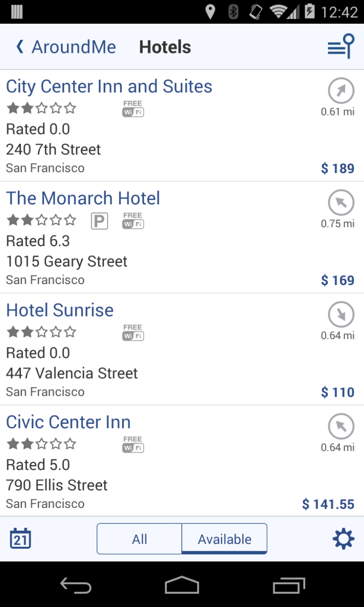Tap direction compass for City Center Inn and Suites
This screenshot has height=607, width=364.
[x=341, y=90]
